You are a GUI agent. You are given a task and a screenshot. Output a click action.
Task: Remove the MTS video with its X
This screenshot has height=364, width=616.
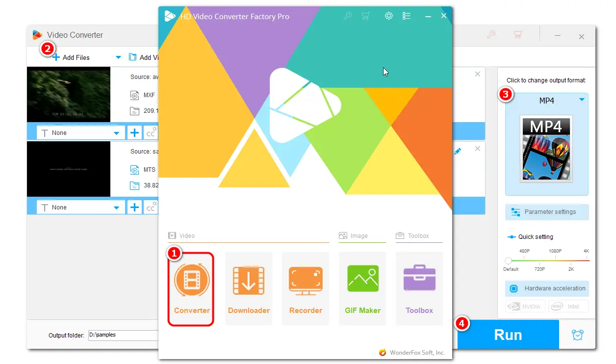pos(478,149)
